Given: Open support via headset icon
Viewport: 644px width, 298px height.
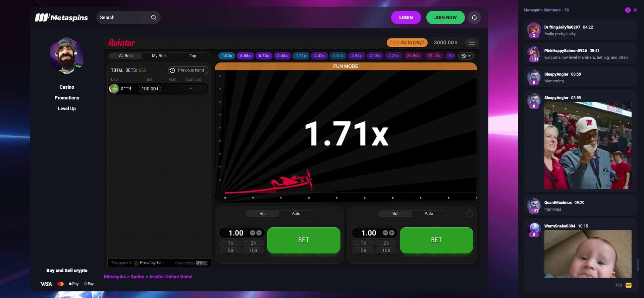Looking at the screenshot, I should click(x=474, y=17).
